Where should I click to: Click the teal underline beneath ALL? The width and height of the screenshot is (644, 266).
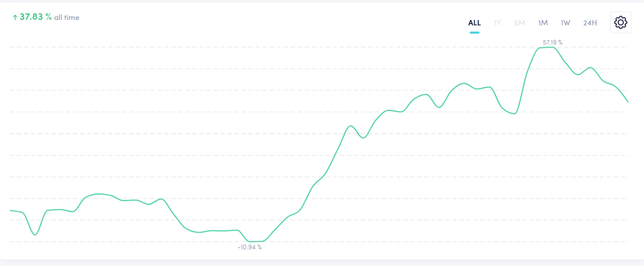click(474, 33)
